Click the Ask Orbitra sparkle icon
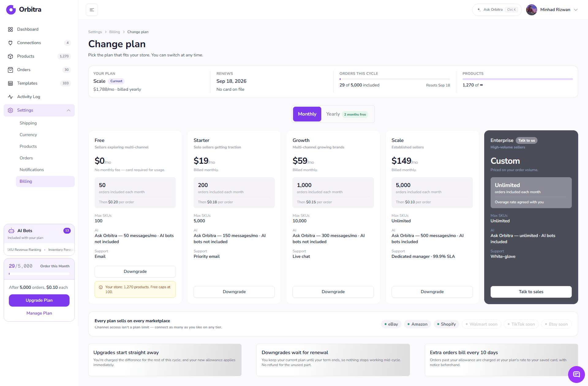Viewport: 588px width, 386px height. 479,10
